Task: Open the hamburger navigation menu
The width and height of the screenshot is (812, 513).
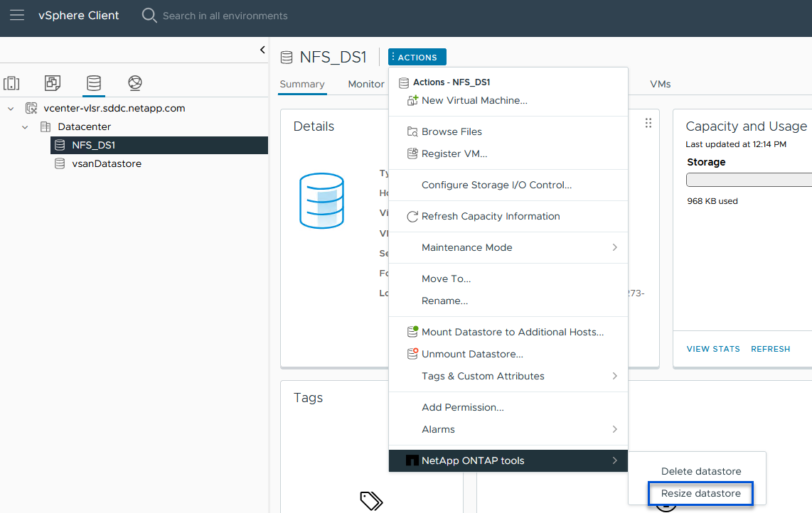Action: pyautogui.click(x=16, y=16)
